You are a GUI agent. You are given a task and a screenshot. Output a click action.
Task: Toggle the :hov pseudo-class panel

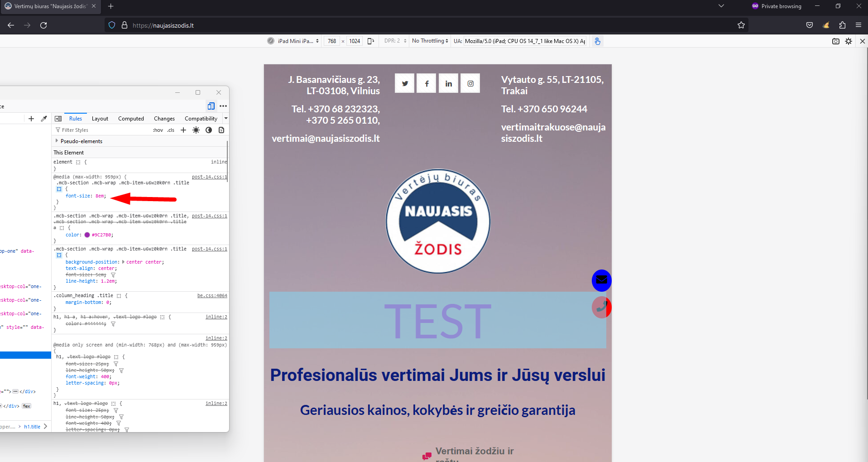(158, 130)
